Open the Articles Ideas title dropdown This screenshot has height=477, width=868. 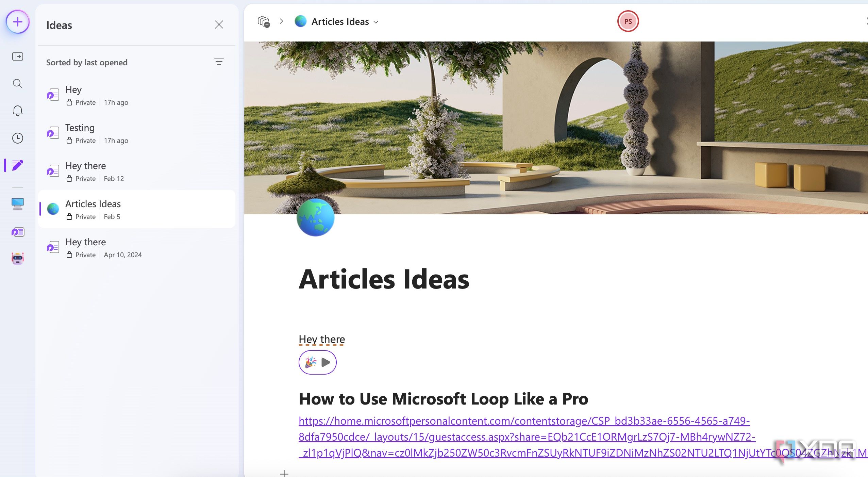(x=376, y=21)
